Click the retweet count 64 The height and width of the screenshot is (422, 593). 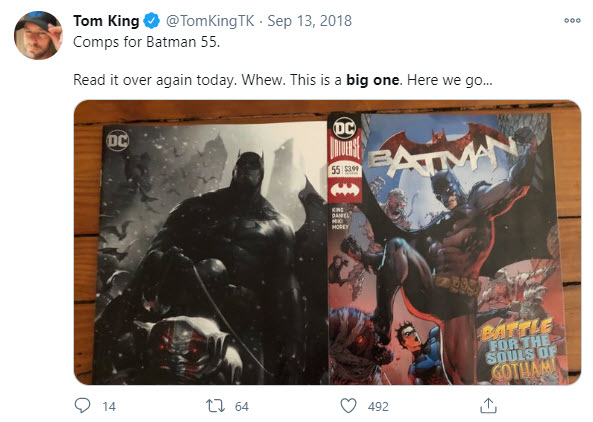(x=242, y=406)
